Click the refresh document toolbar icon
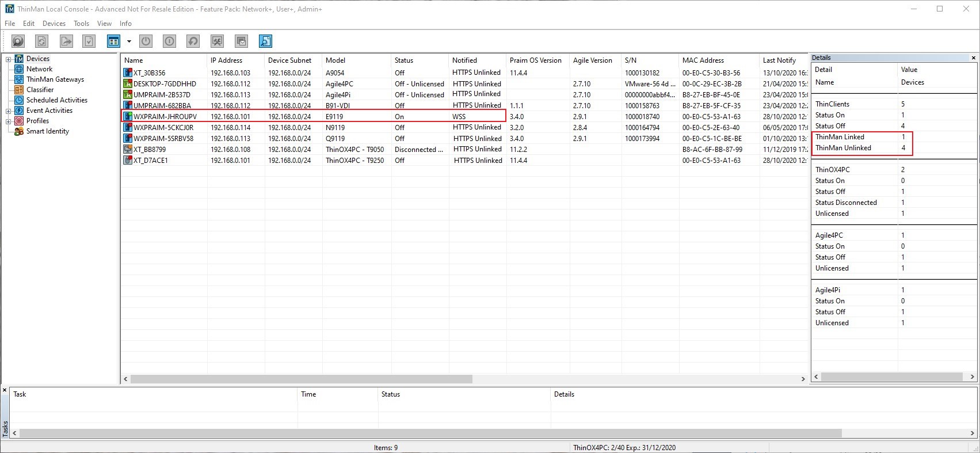The width and height of the screenshot is (980, 453). (41, 41)
